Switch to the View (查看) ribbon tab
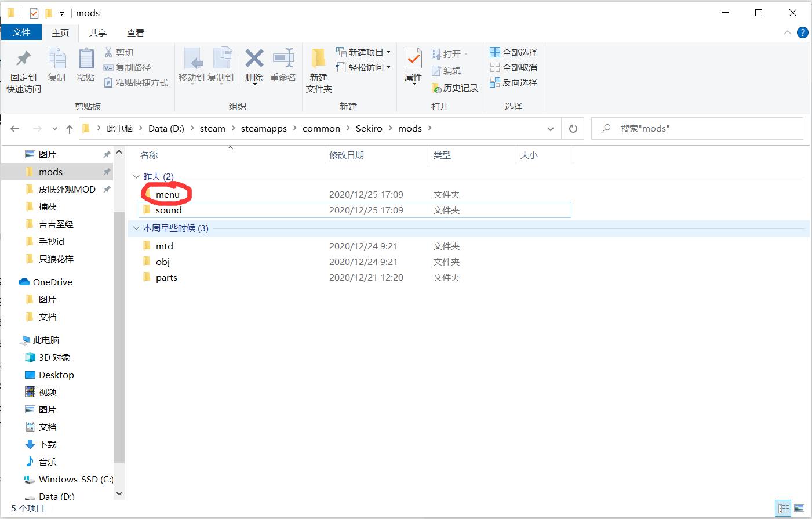 135,33
